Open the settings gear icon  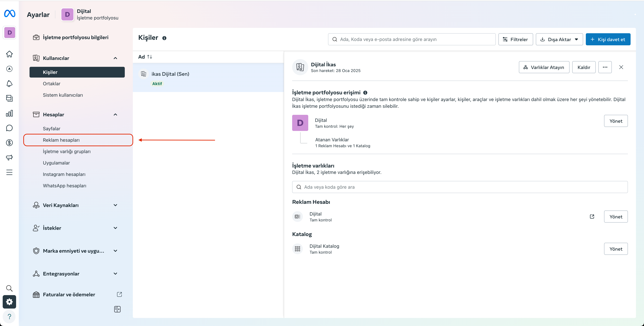pyautogui.click(x=10, y=302)
